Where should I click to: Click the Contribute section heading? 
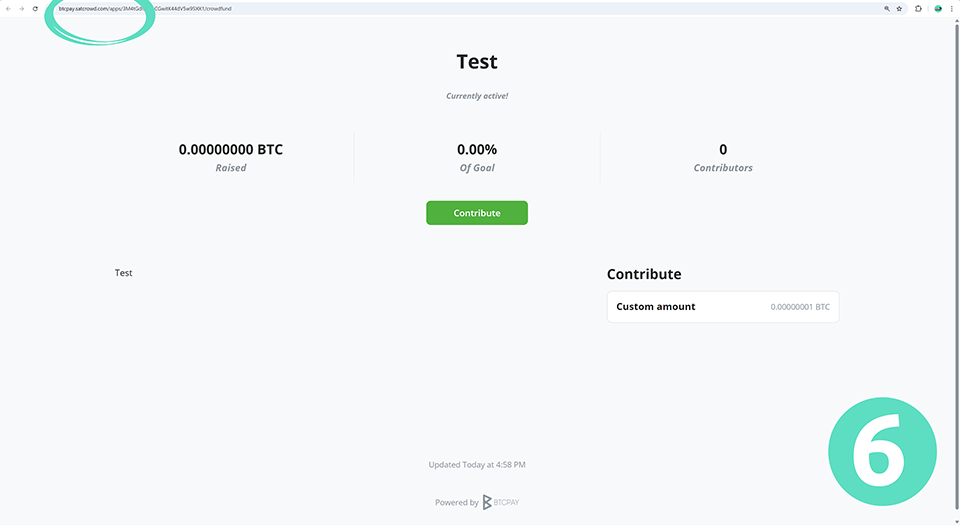coord(644,274)
